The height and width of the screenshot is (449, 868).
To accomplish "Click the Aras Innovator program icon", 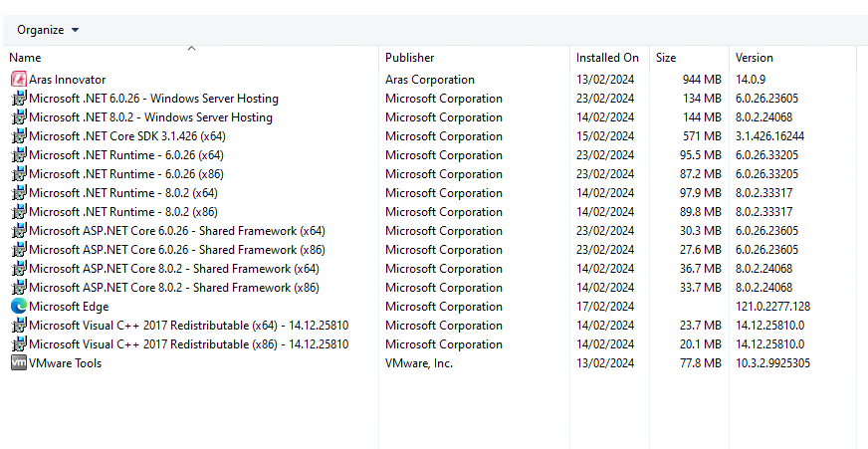I will click(x=18, y=80).
